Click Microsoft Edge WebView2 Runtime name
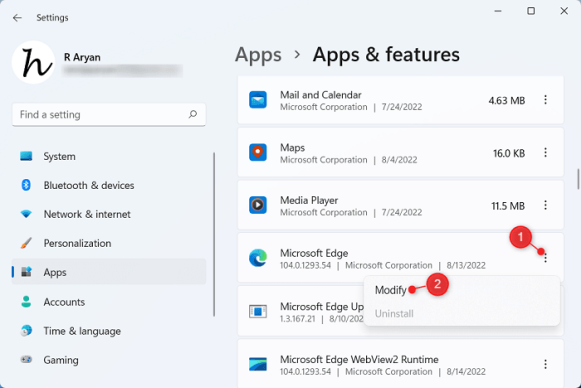Image resolution: width=581 pixels, height=388 pixels. coord(359,359)
